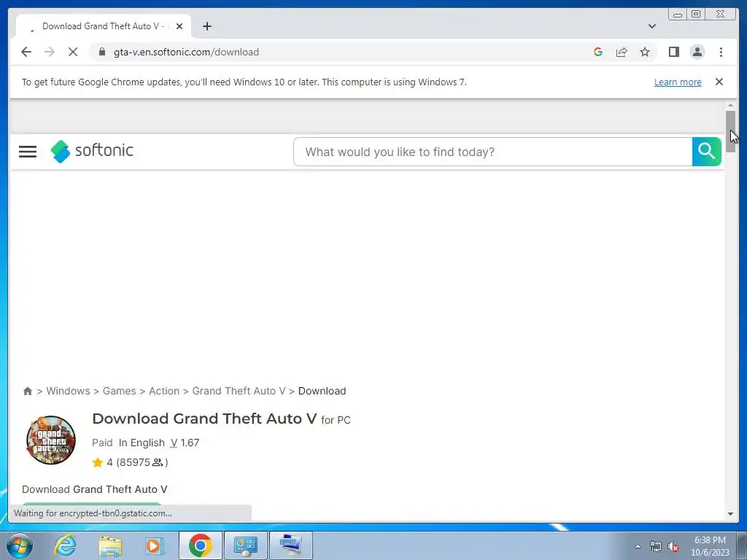Go to the Softonic home logo

pyautogui.click(x=92, y=151)
